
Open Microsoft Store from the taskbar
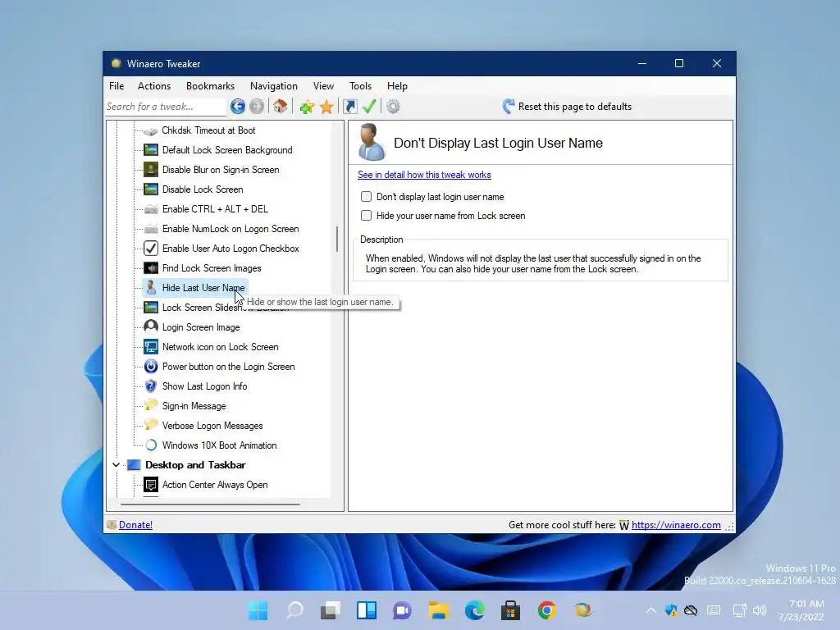pos(510,610)
